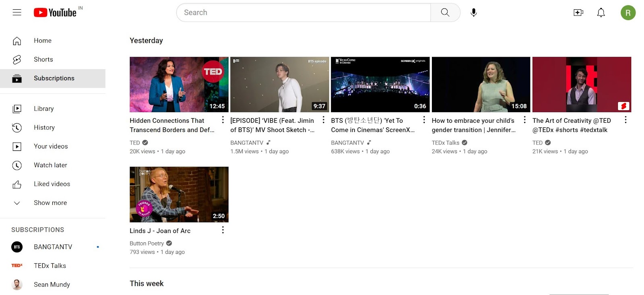Click the Subscriptions sidebar icon

17,78
